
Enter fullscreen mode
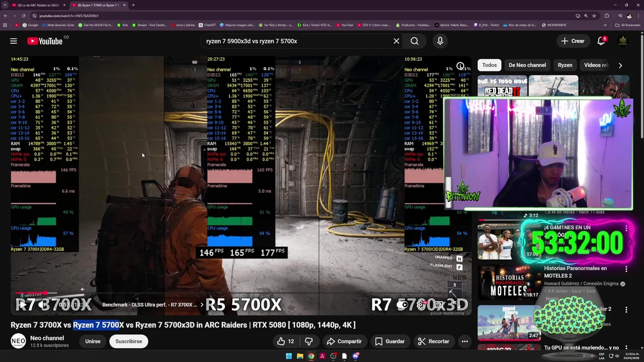tap(457, 305)
